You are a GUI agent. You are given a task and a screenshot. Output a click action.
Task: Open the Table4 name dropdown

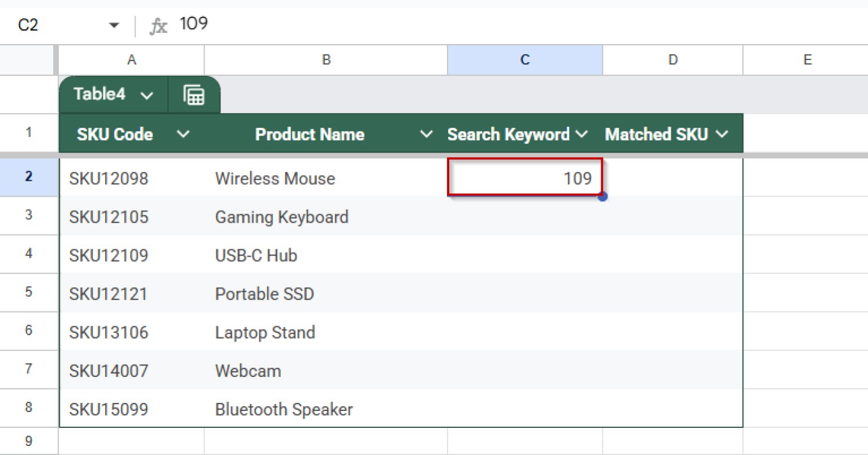[x=147, y=94]
